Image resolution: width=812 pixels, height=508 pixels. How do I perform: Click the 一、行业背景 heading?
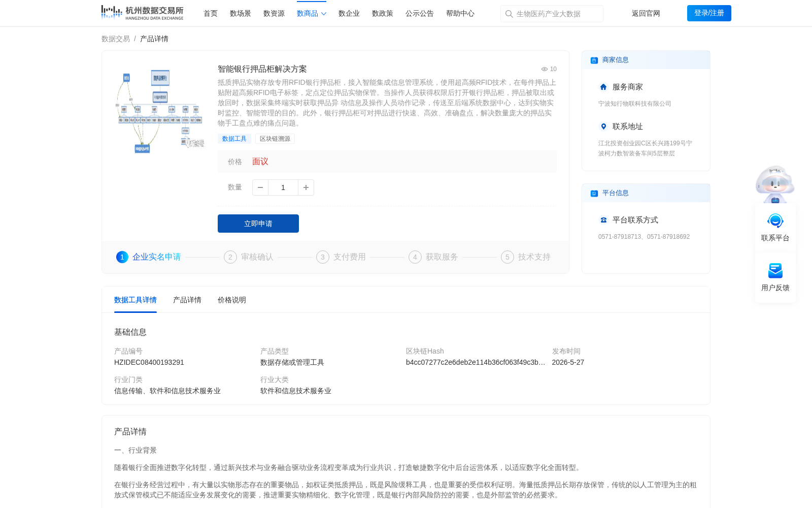pyautogui.click(x=136, y=450)
